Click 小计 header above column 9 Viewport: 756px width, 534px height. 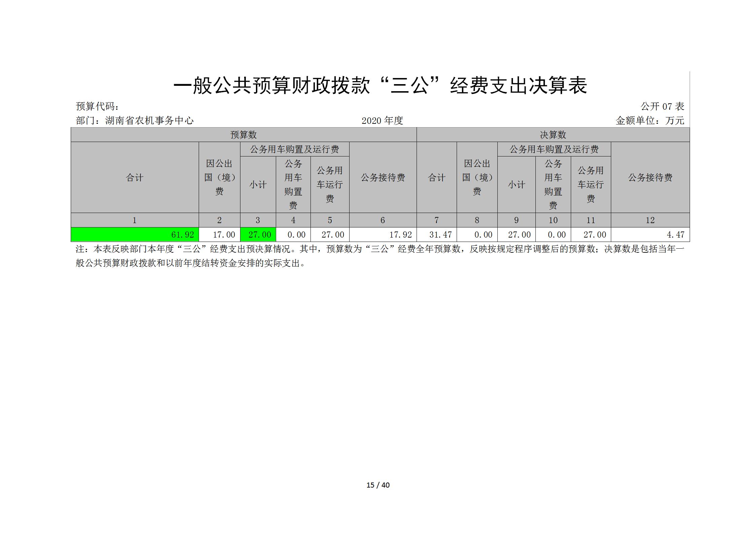(x=516, y=184)
